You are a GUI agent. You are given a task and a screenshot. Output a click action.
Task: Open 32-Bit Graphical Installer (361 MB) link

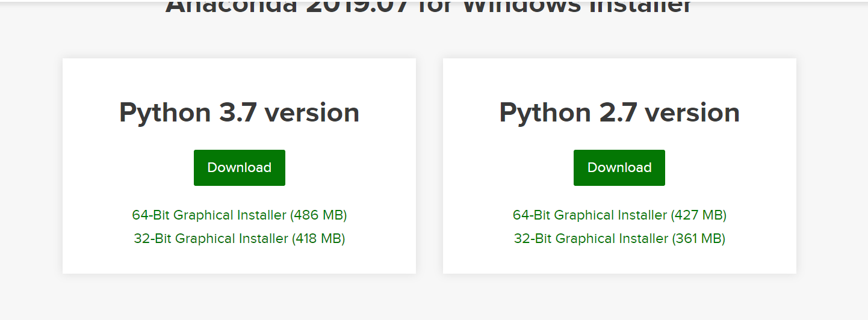(x=619, y=239)
